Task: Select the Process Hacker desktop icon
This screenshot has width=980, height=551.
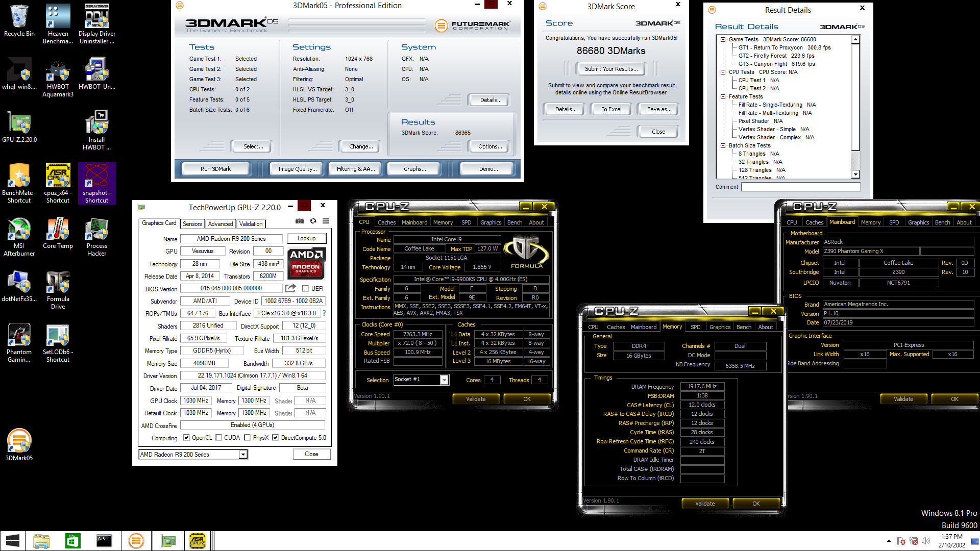Action: tap(96, 237)
